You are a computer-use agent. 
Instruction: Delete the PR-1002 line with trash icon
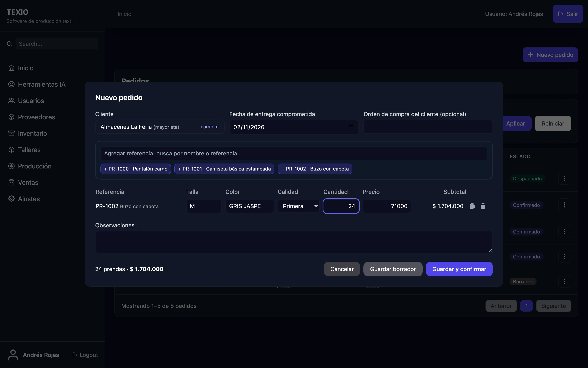click(483, 206)
